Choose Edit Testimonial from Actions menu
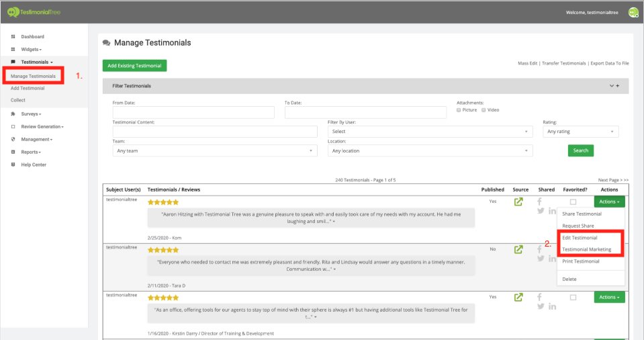Viewport: 644px width, 340px height. [x=580, y=238]
